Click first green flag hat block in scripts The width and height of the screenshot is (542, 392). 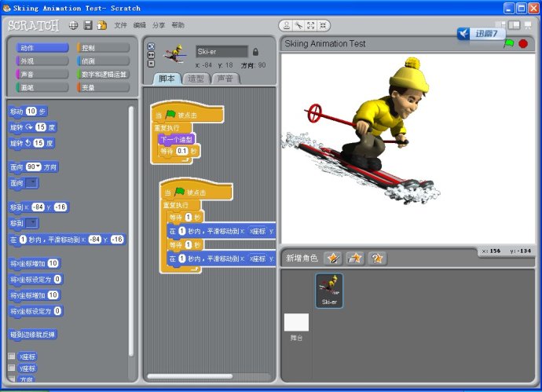[188, 113]
